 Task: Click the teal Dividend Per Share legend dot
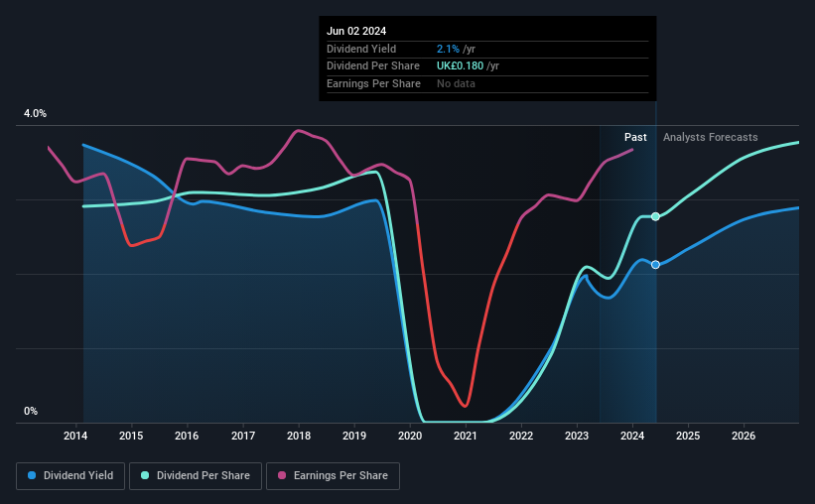(x=145, y=475)
